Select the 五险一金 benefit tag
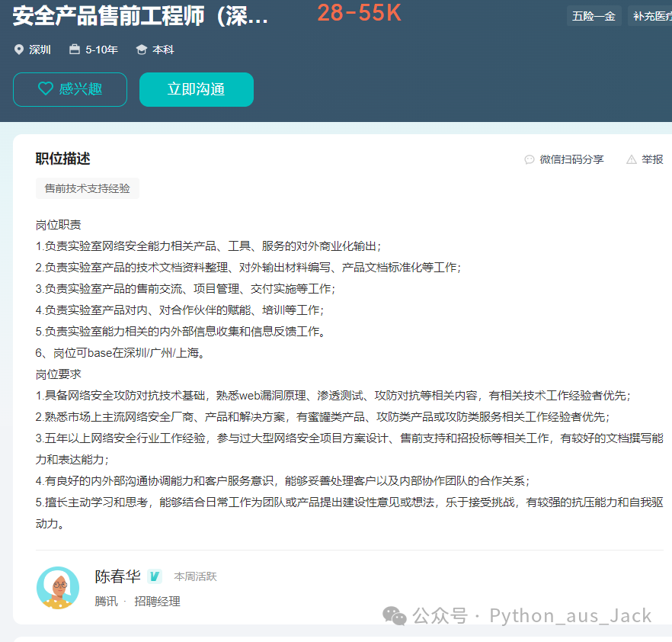The image size is (672, 642). point(594,15)
